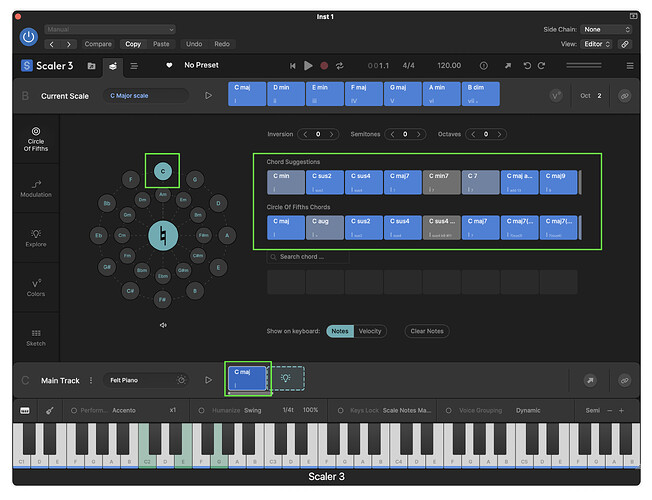This screenshot has height=500, width=652.
Task: Decrease the Octaves value
Action: point(473,134)
